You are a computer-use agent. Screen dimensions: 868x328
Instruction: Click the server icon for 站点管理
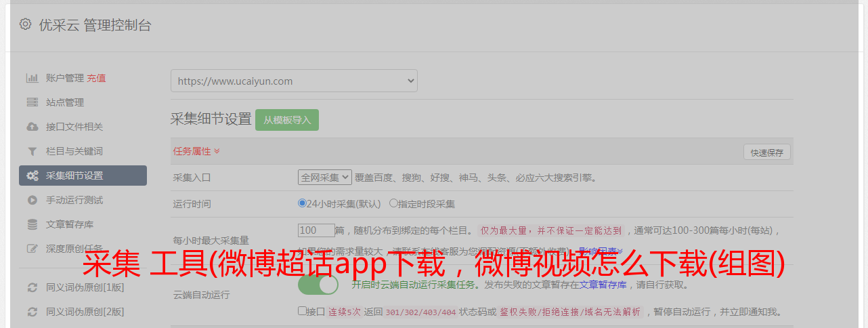point(32,102)
